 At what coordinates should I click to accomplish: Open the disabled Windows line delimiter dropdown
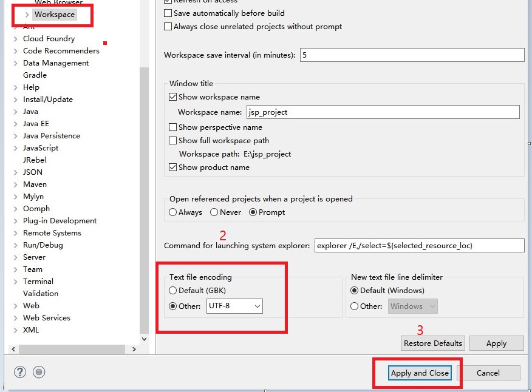412,306
